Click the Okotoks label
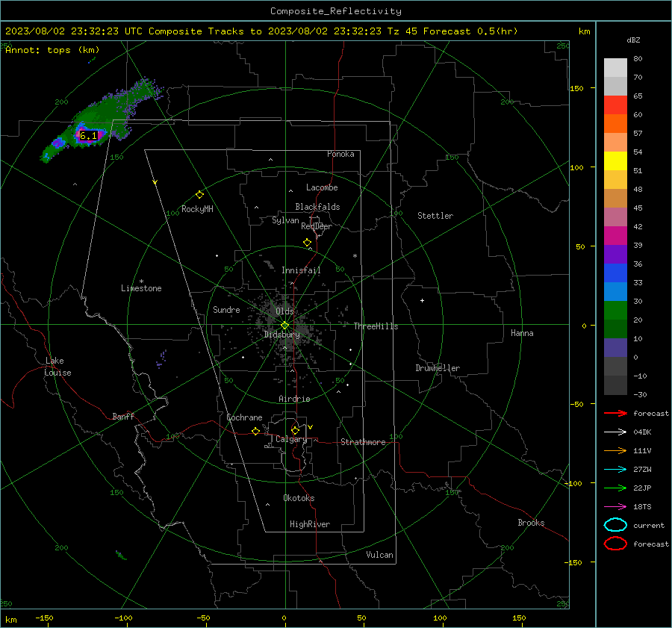The width and height of the screenshot is (672, 628). click(x=299, y=498)
